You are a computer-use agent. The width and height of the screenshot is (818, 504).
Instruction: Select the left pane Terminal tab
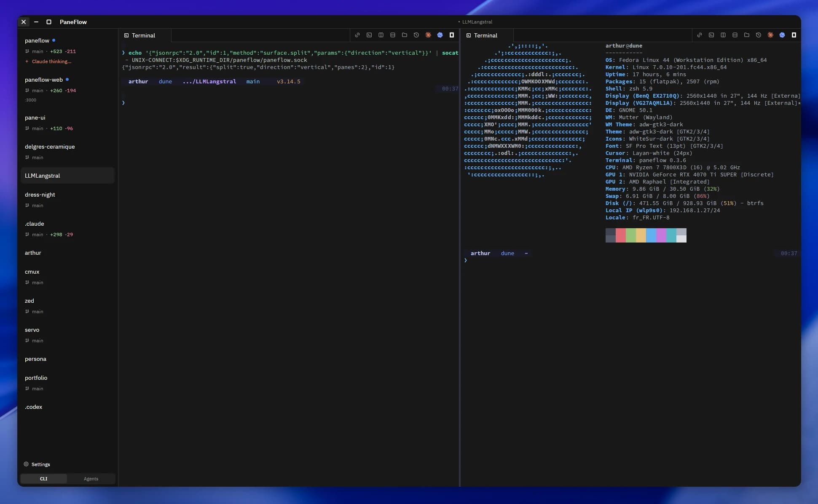pos(145,35)
